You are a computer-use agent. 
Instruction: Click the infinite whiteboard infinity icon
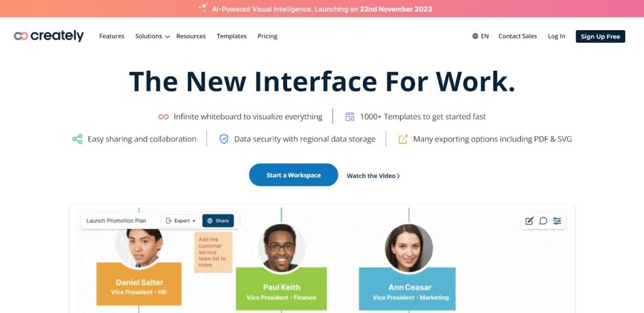coord(164,117)
